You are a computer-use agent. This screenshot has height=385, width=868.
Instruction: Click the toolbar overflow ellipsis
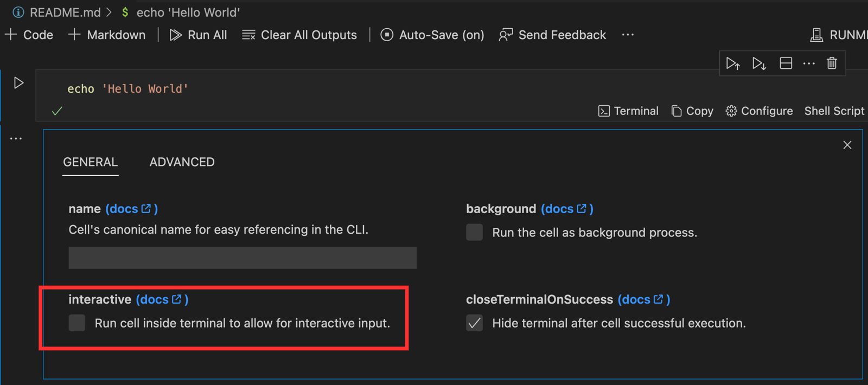coord(628,35)
